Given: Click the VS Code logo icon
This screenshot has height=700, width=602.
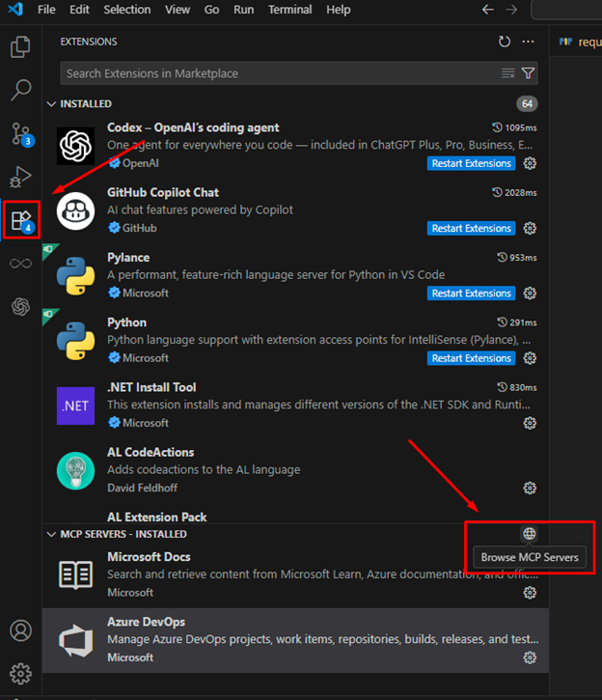Looking at the screenshot, I should point(15,9).
